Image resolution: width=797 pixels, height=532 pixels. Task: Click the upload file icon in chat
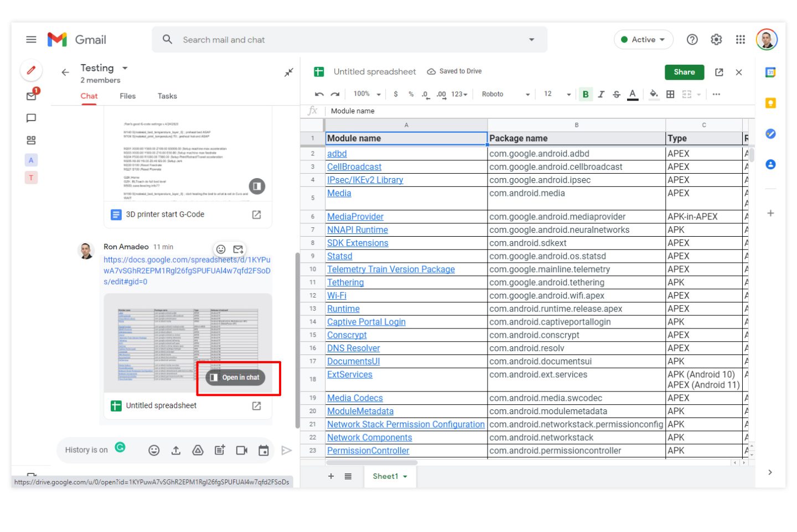click(x=176, y=450)
